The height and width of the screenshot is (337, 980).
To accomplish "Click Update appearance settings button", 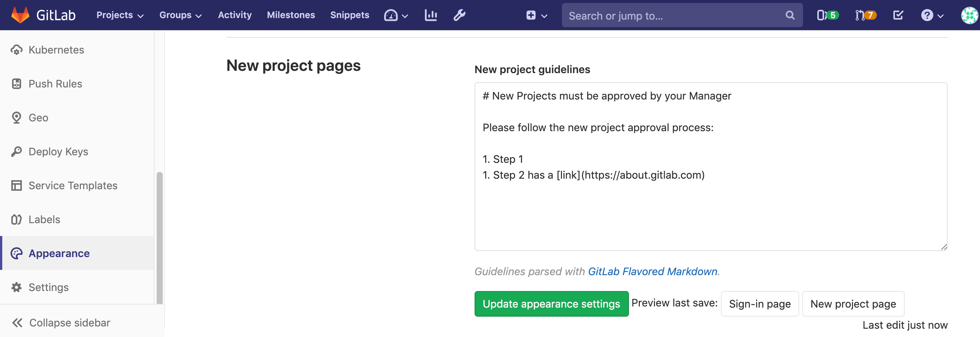I will click(x=551, y=304).
